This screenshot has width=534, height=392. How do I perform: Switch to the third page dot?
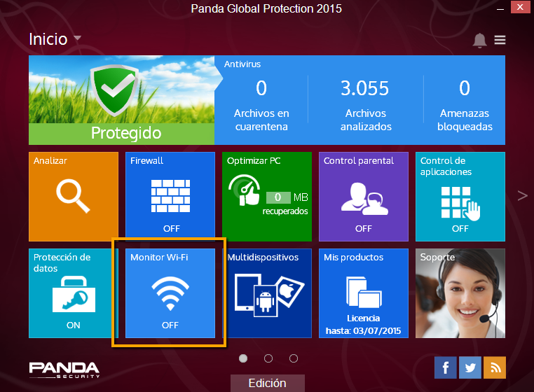(294, 358)
